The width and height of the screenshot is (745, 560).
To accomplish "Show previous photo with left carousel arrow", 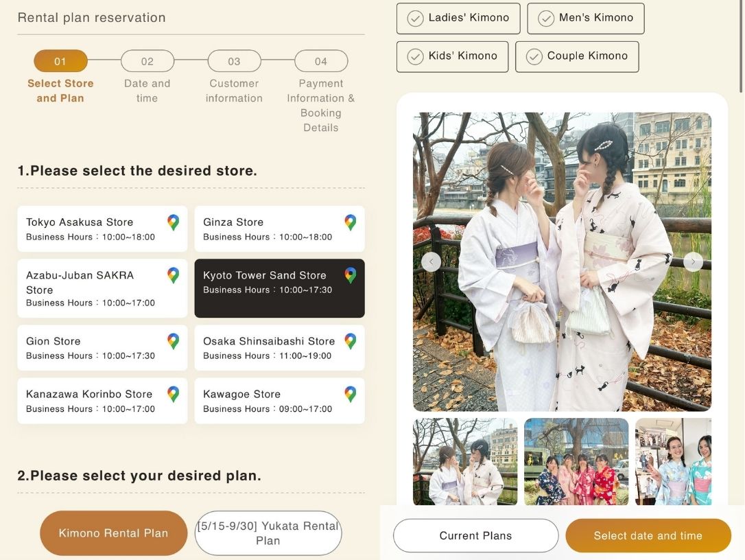I will [431, 261].
